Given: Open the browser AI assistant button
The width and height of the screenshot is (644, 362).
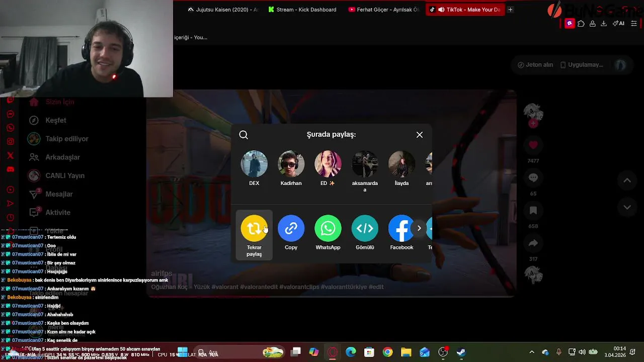Looking at the screenshot, I should coord(618,24).
